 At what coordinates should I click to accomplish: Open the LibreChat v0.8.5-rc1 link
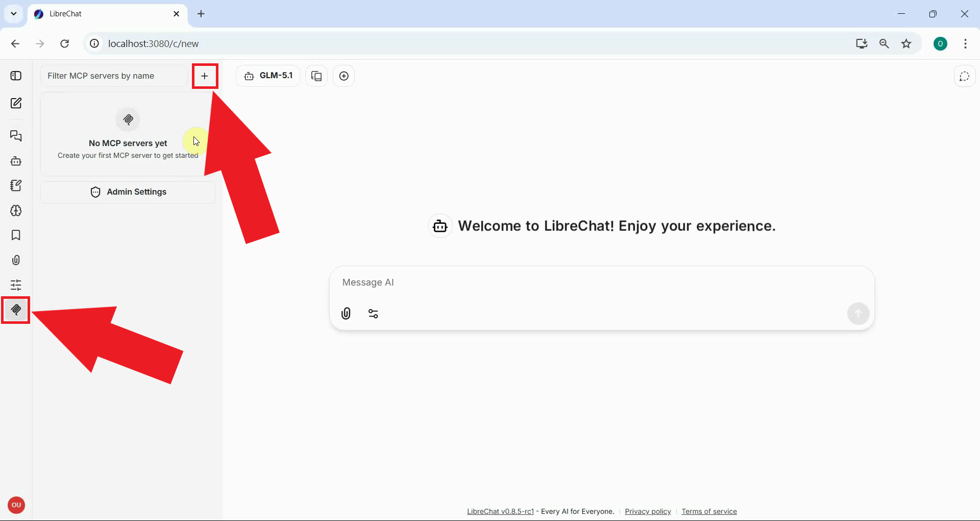pyautogui.click(x=500, y=511)
